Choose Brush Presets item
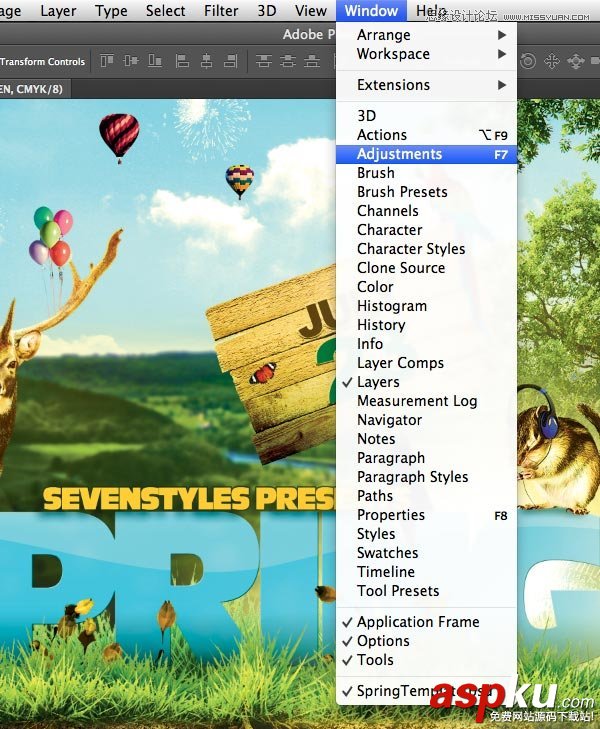600x729 pixels. click(426, 192)
